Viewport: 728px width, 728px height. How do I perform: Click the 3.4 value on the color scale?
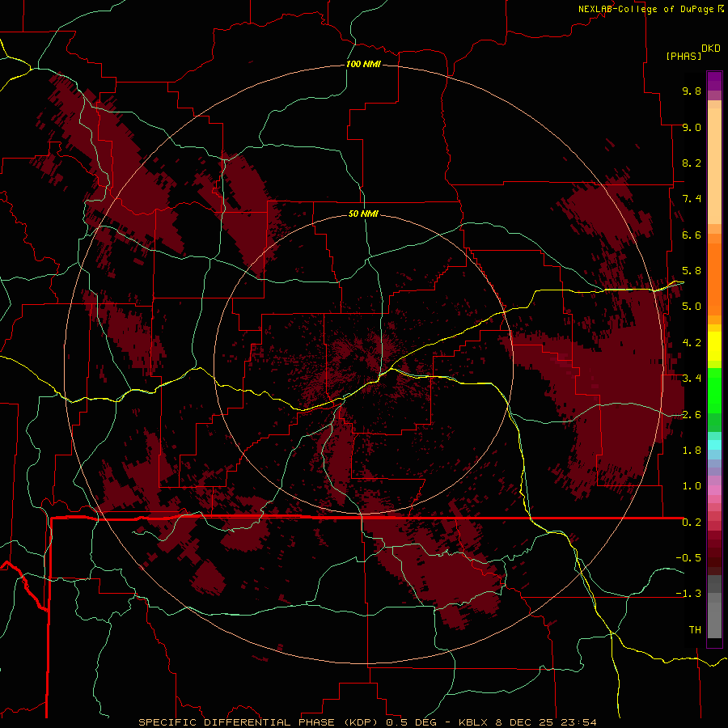(x=692, y=379)
